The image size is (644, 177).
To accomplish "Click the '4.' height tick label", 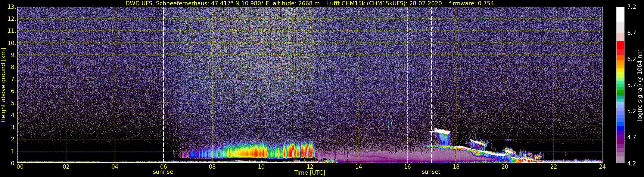I will tap(13, 115).
